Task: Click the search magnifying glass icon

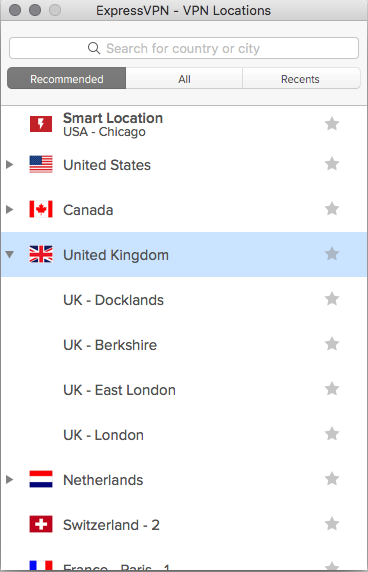Action: tap(94, 48)
